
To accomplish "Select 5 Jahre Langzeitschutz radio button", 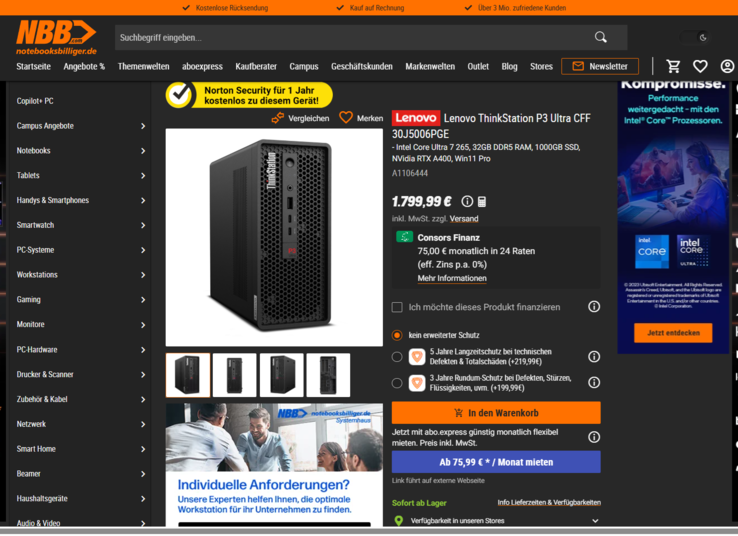I will click(x=397, y=357).
